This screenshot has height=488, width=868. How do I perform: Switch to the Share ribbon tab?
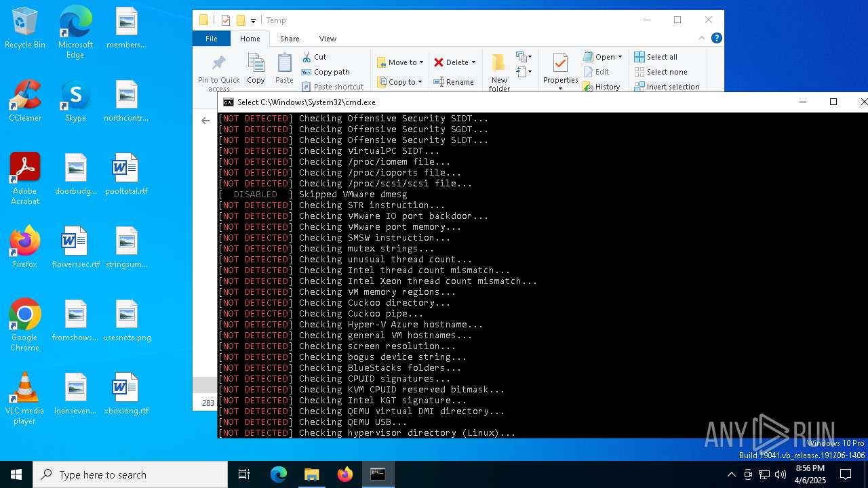(x=290, y=39)
